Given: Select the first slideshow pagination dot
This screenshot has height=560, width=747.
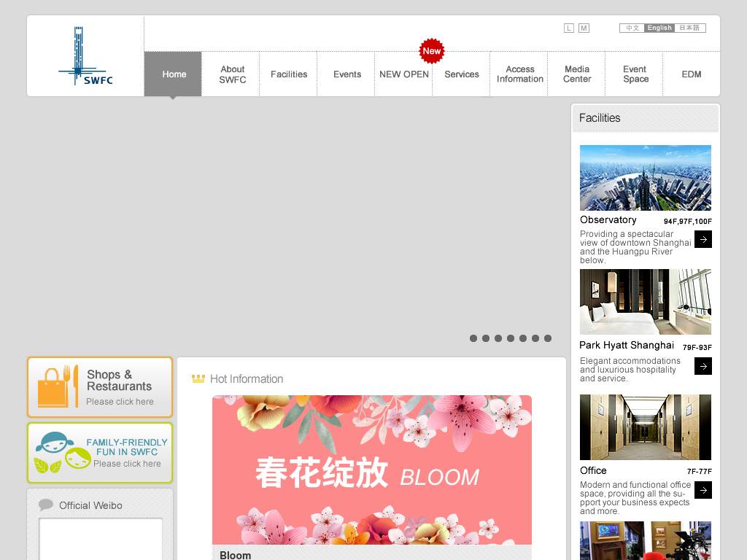Looking at the screenshot, I should [x=473, y=338].
